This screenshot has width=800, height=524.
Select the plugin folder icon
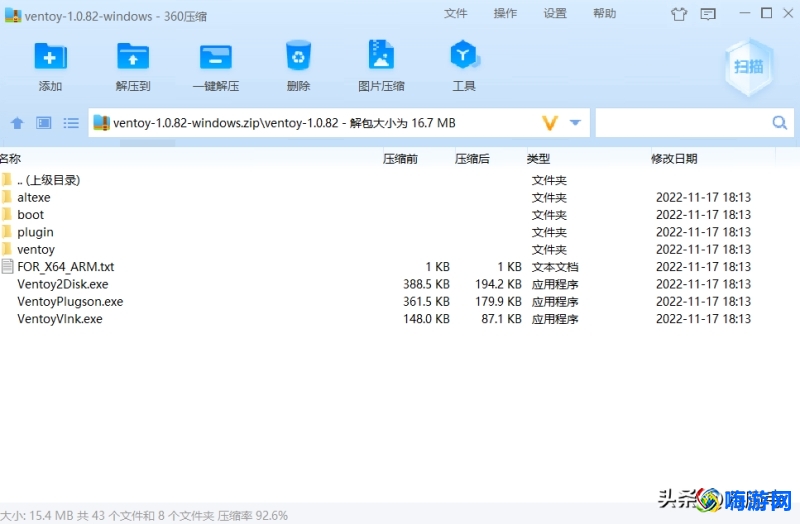click(x=7, y=232)
